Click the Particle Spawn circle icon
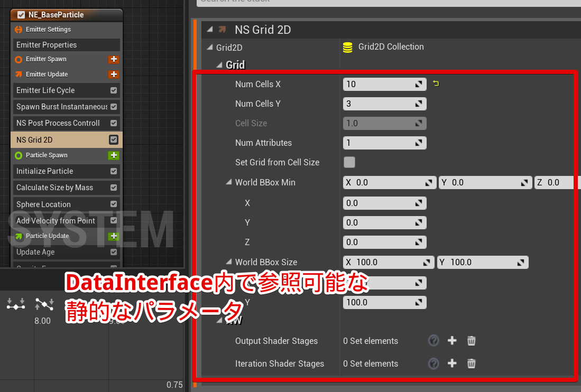Screen dimensions: 581x392 19,155
